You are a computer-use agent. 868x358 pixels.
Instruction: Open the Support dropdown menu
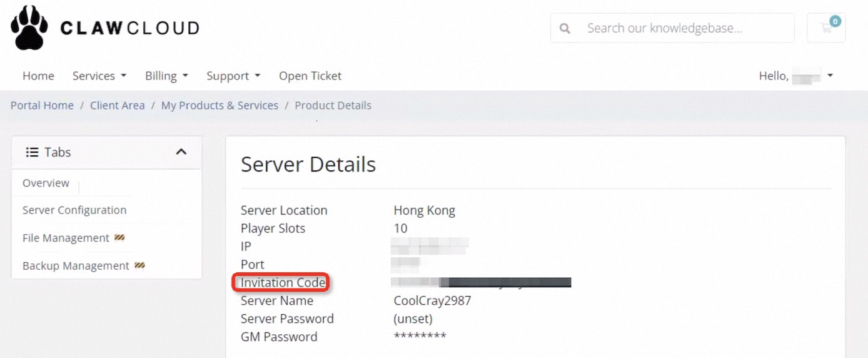(x=233, y=76)
